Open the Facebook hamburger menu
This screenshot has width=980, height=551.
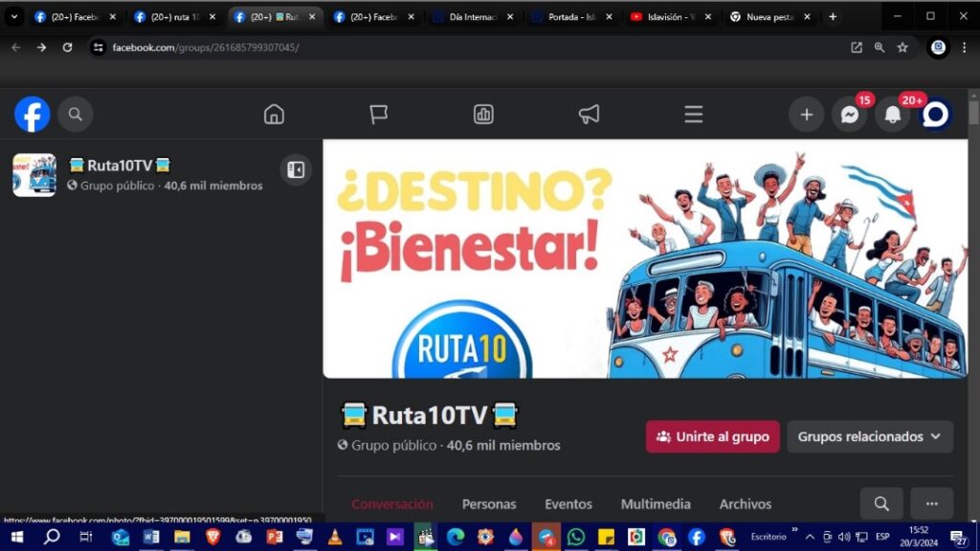pyautogui.click(x=693, y=115)
